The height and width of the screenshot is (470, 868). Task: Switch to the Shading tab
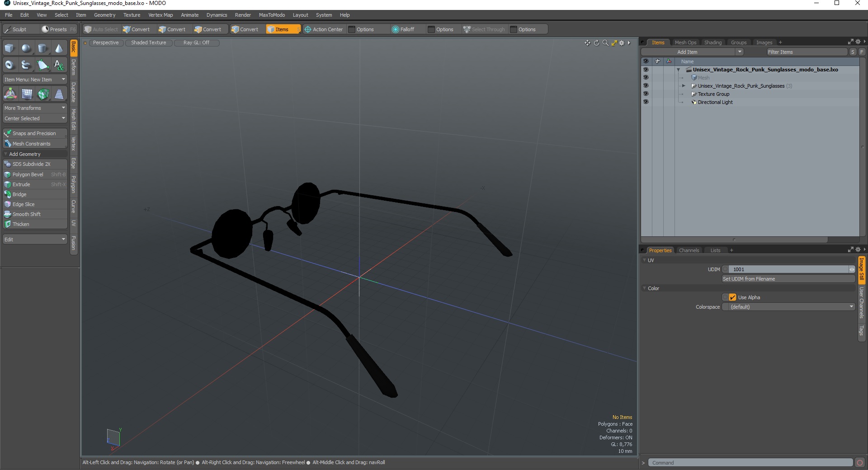[x=713, y=42]
